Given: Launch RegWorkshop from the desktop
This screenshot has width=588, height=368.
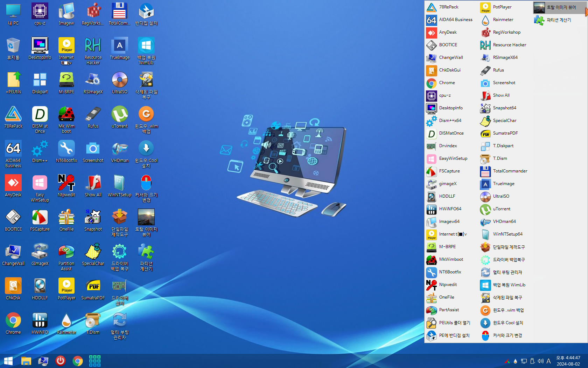Looking at the screenshot, I should pos(93,14).
